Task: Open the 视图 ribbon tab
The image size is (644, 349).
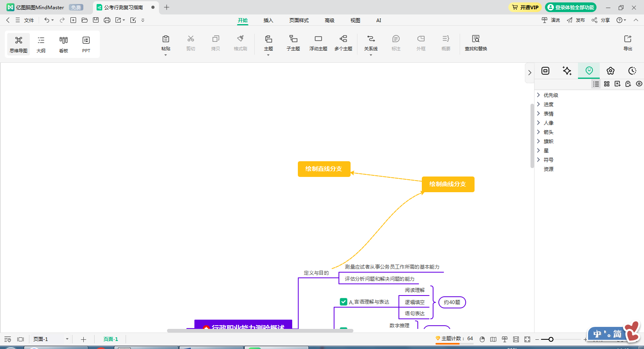Action: (355, 20)
